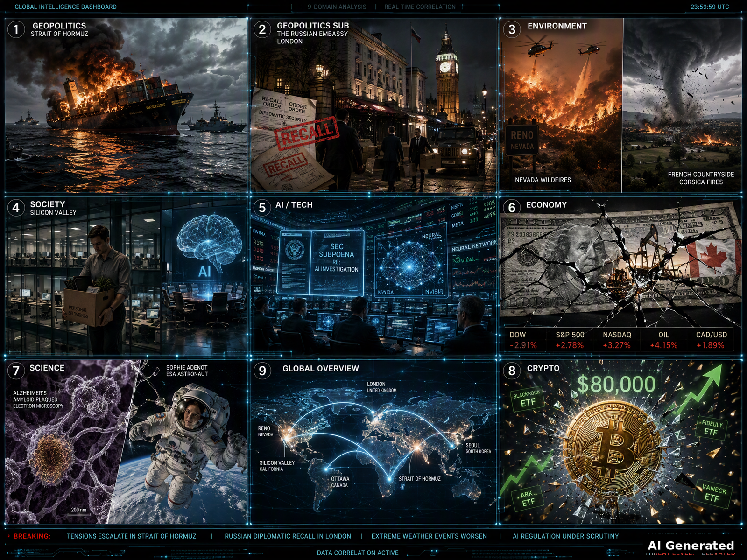The width and height of the screenshot is (747, 560).
Task: Click the SOCIETY panel title
Action: (x=48, y=204)
